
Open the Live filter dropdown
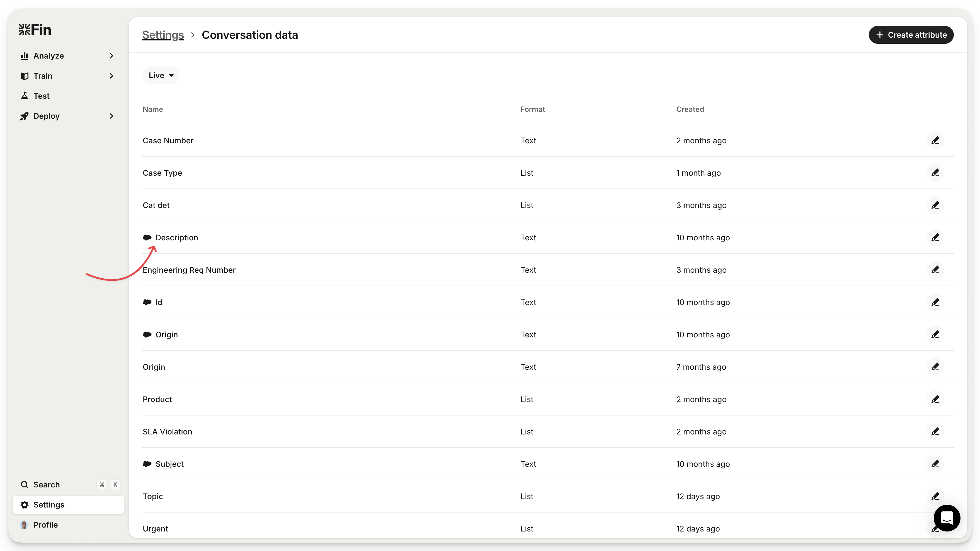click(161, 75)
